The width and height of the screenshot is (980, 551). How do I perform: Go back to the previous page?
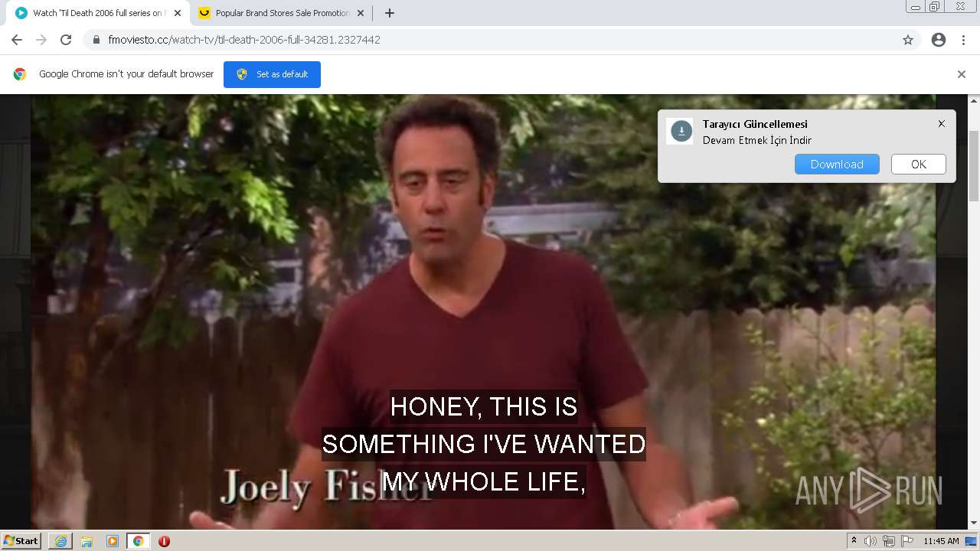click(17, 40)
